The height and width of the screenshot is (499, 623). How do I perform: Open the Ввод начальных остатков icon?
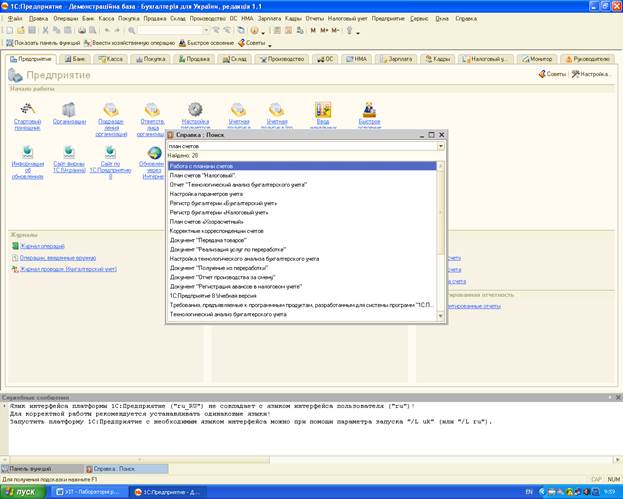pos(323,109)
